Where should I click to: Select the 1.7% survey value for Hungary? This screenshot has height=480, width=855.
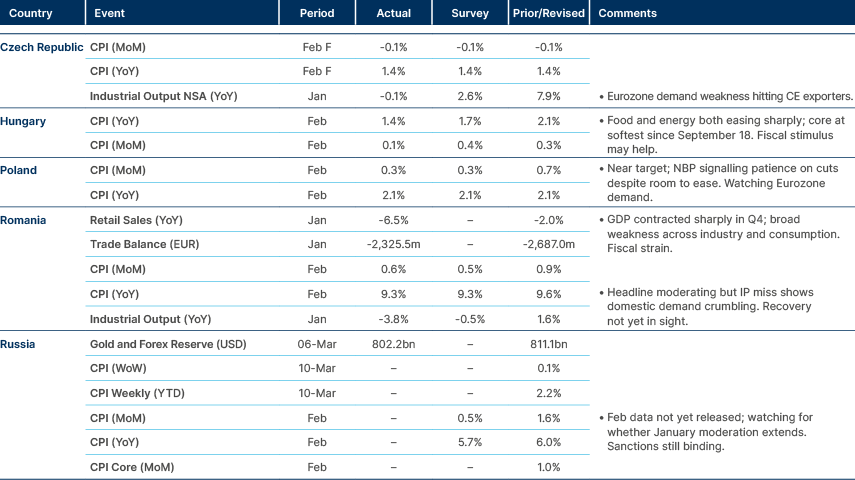tap(469, 121)
